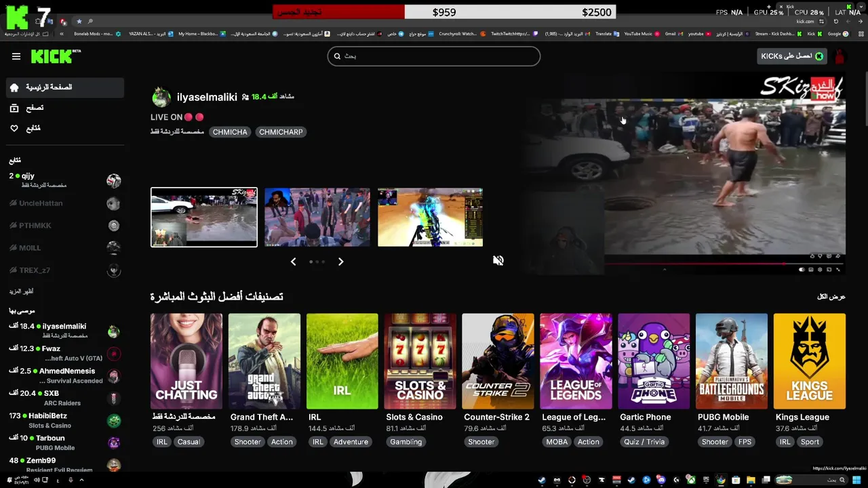Open File Explorer from the taskbar
The image size is (868, 488).
[751, 480]
